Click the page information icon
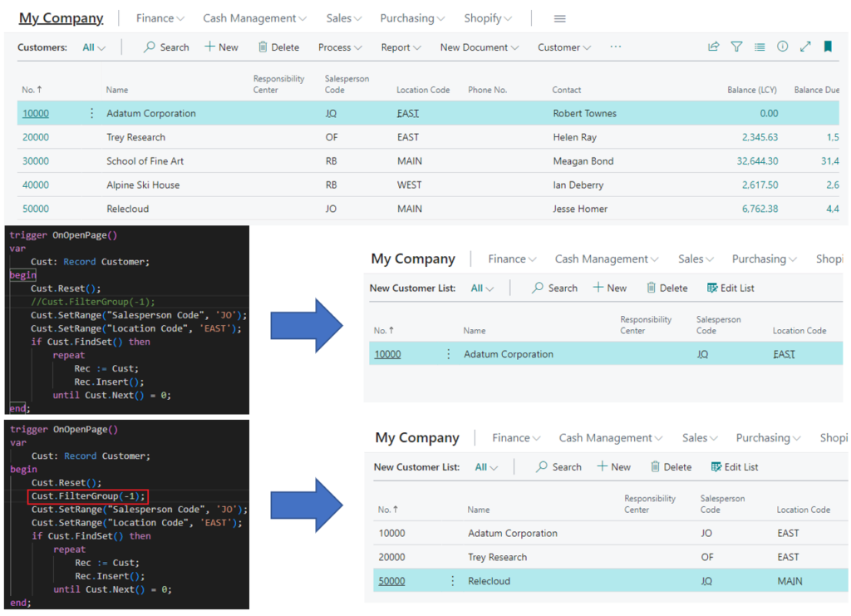This screenshot has width=851, height=616. pos(782,47)
